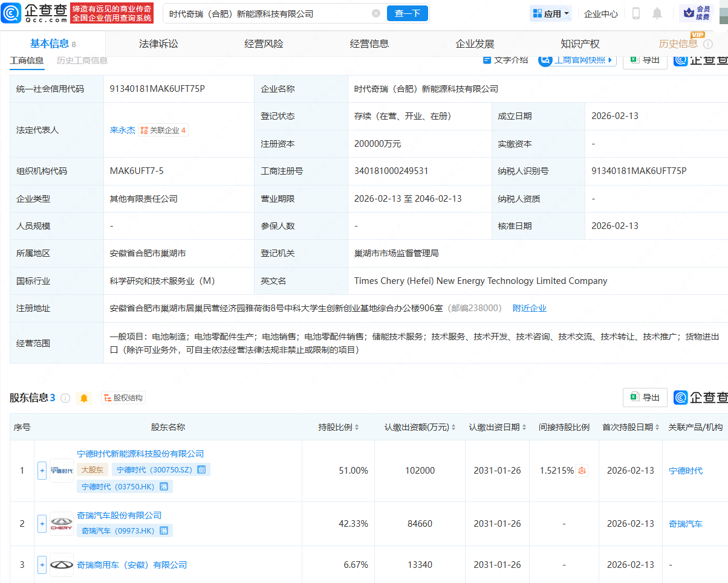Click the 文字介绍 icon above the info table
The width and height of the screenshot is (728, 583).
(x=486, y=60)
